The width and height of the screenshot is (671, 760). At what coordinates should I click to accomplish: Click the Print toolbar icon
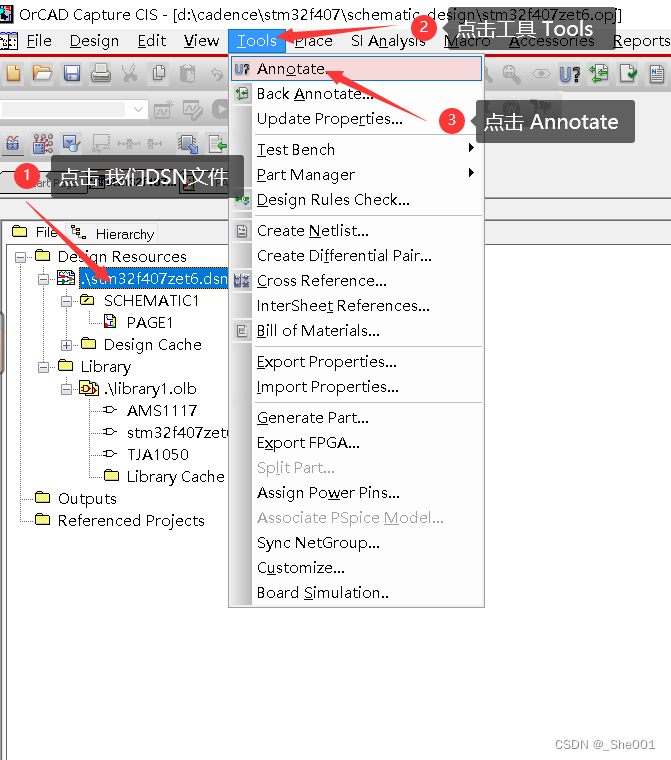(x=101, y=74)
